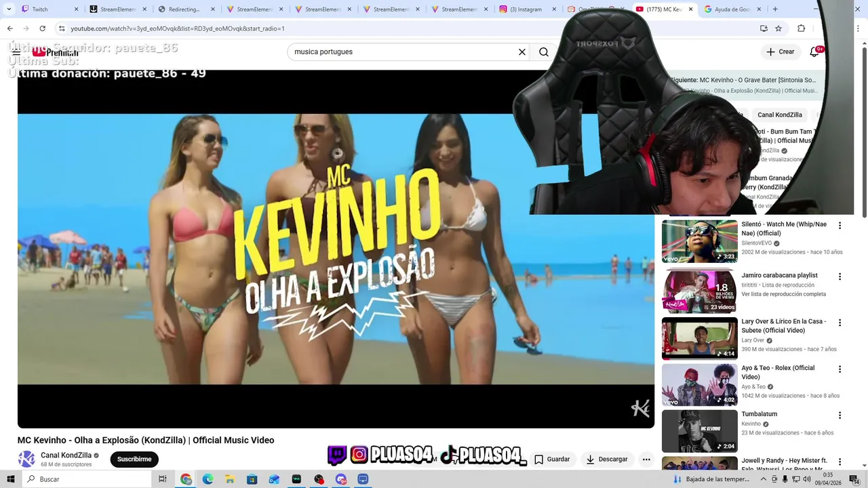Click the Guardar button
The image size is (868, 488).
coord(552,459)
